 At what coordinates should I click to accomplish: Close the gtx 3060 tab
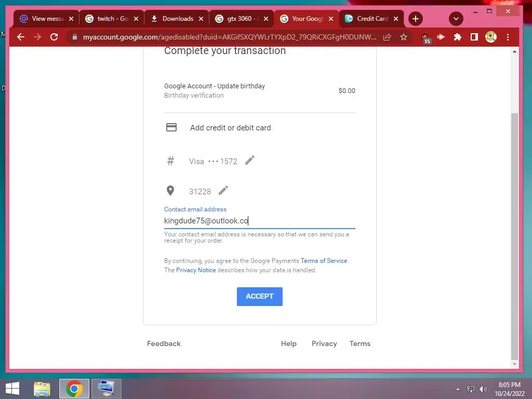pyautogui.click(x=266, y=19)
